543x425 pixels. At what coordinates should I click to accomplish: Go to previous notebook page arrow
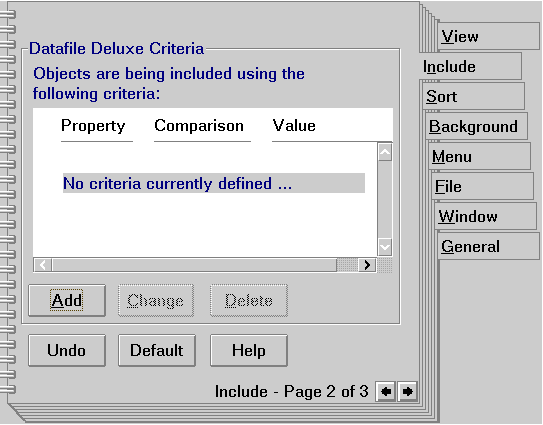[385, 392]
